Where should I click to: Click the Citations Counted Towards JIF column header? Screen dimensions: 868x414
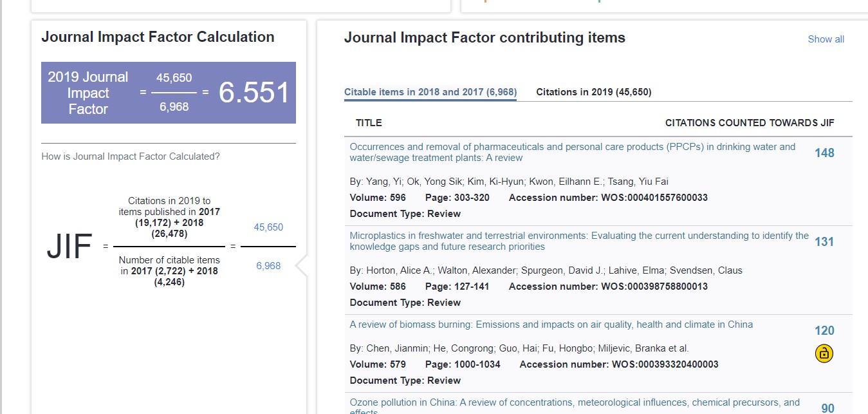(x=750, y=123)
